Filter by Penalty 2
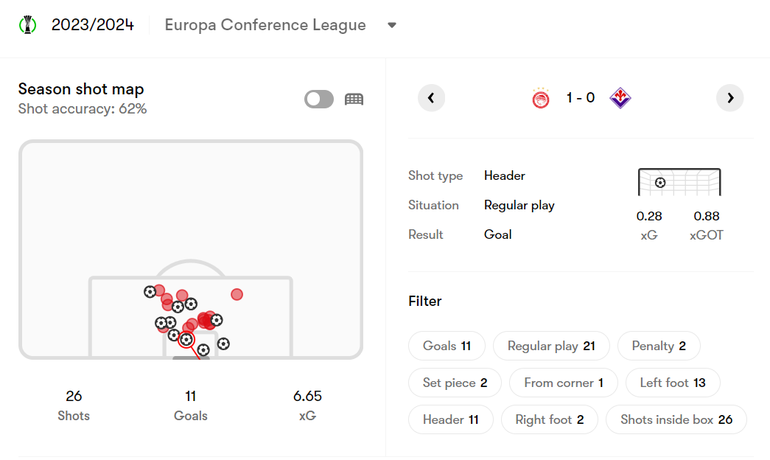This screenshot has height=460, width=770. pos(659,346)
